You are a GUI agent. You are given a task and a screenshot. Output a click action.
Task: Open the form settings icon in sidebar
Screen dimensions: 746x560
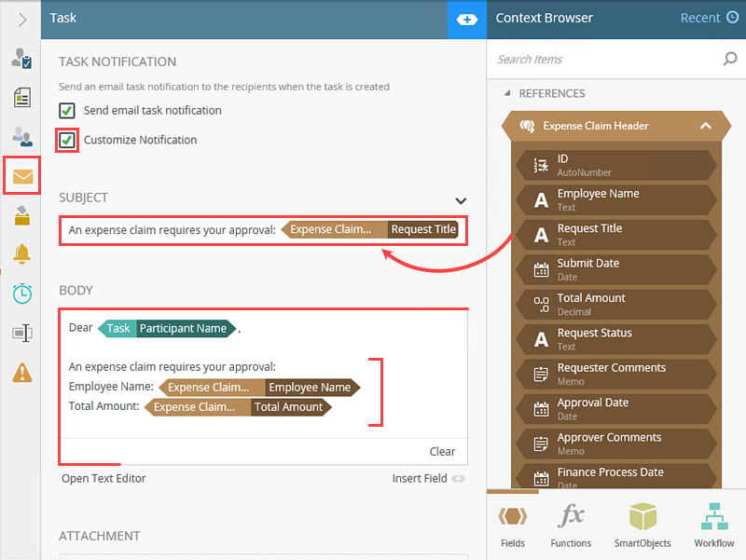[x=21, y=97]
